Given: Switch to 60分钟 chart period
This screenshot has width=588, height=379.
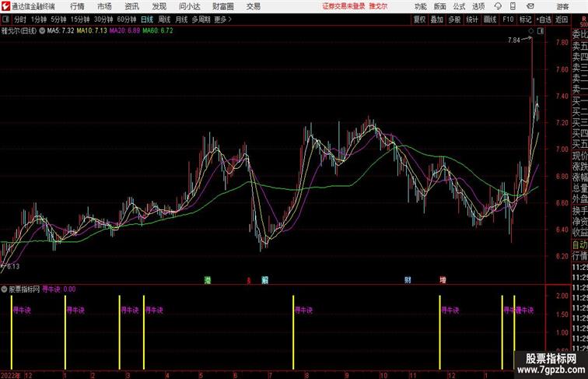Looking at the screenshot, I should pos(127,19).
